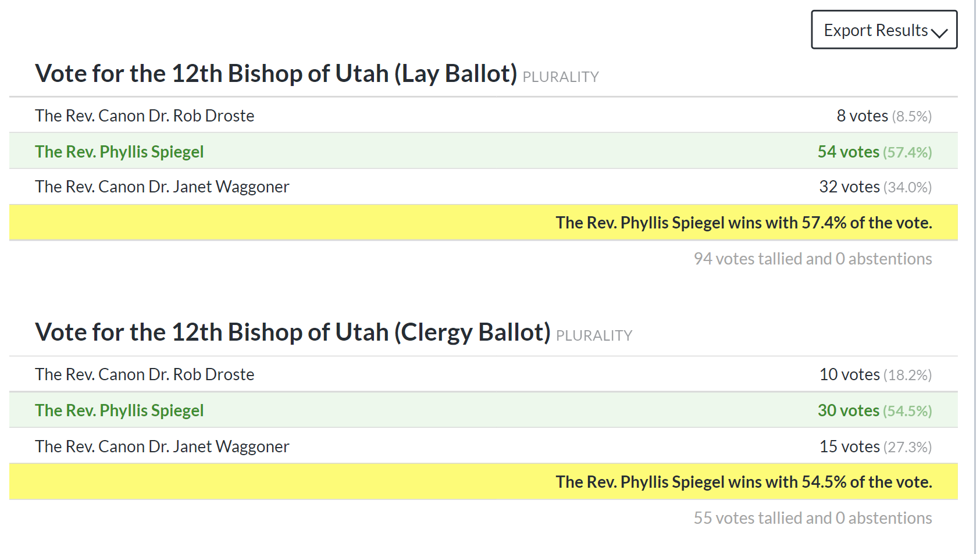
Task: Click Janet Waggoner's row in the Clergy Ballot
Action: pos(162,446)
